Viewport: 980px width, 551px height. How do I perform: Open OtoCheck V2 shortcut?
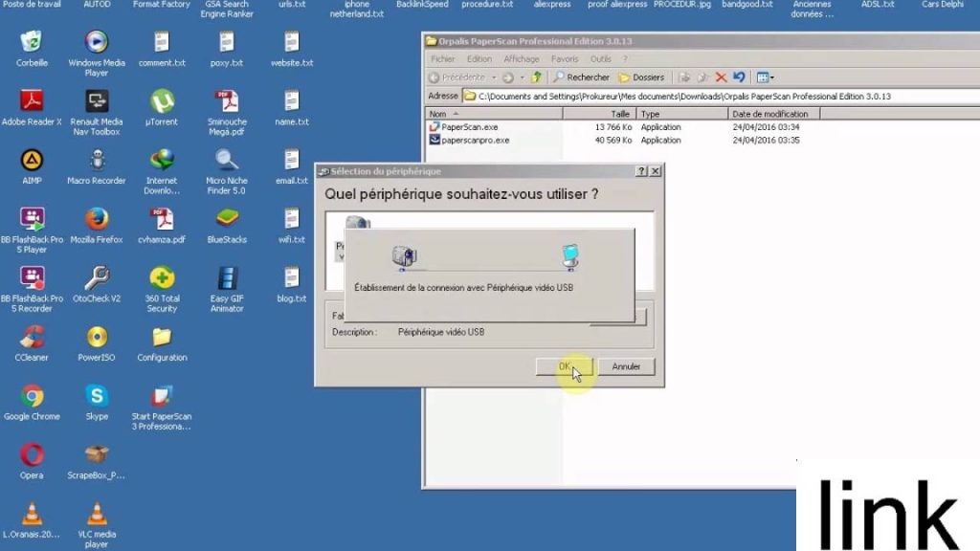pos(97,278)
